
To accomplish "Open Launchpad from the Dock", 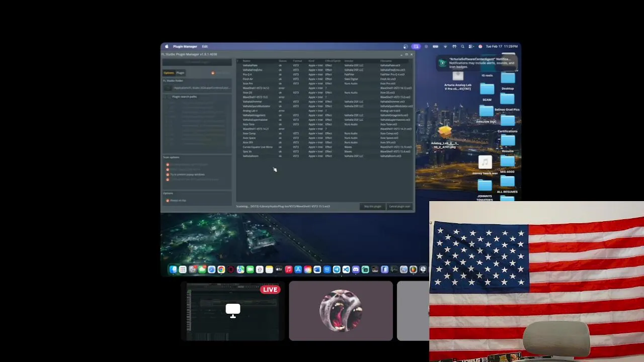I will 183,269.
